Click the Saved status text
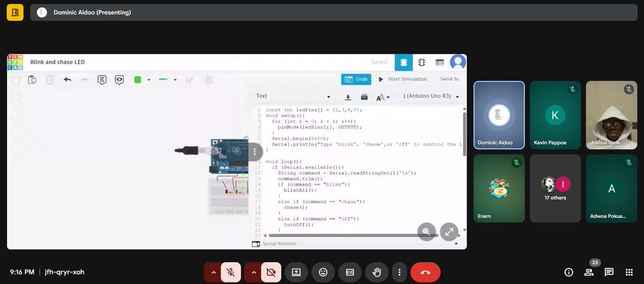Image resolution: width=644 pixels, height=284 pixels. click(379, 62)
